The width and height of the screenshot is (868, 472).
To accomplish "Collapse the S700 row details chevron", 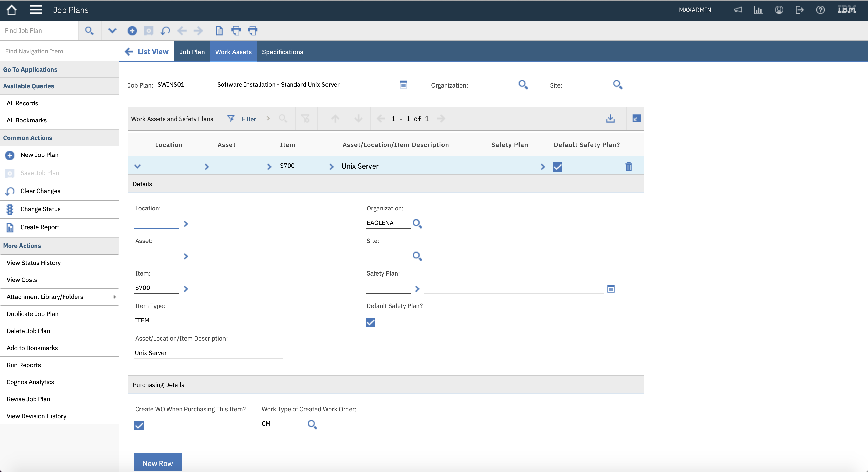I will (x=137, y=167).
